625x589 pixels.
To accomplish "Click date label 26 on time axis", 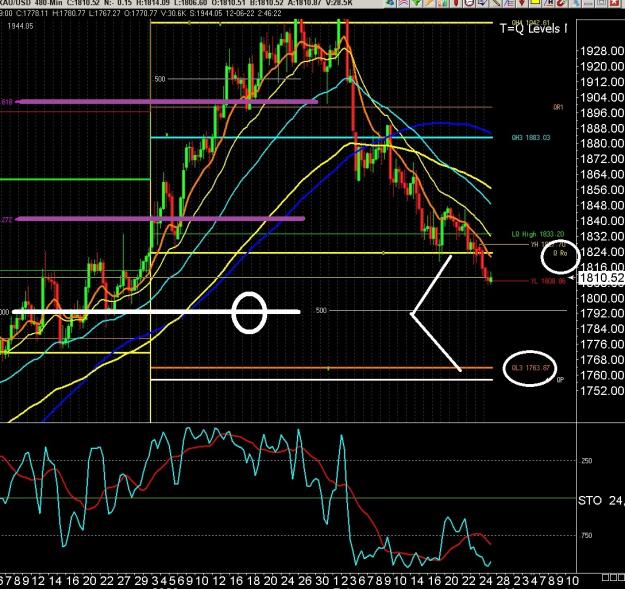I will [305, 581].
